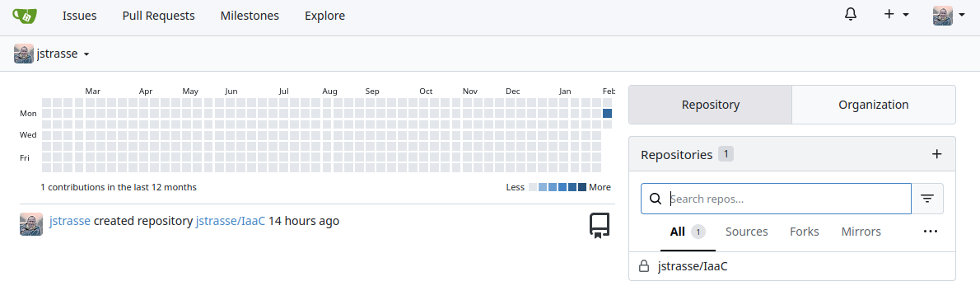Image resolution: width=980 pixels, height=300 pixels.
Task: Focus the Search repos field
Action: coord(776,199)
